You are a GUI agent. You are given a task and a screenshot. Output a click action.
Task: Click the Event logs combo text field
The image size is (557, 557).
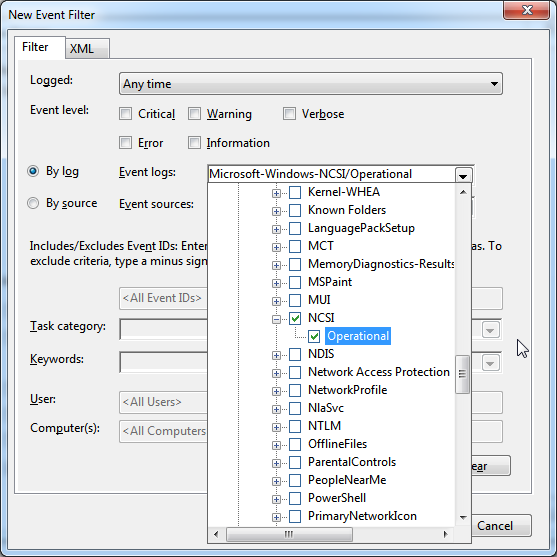(331, 174)
